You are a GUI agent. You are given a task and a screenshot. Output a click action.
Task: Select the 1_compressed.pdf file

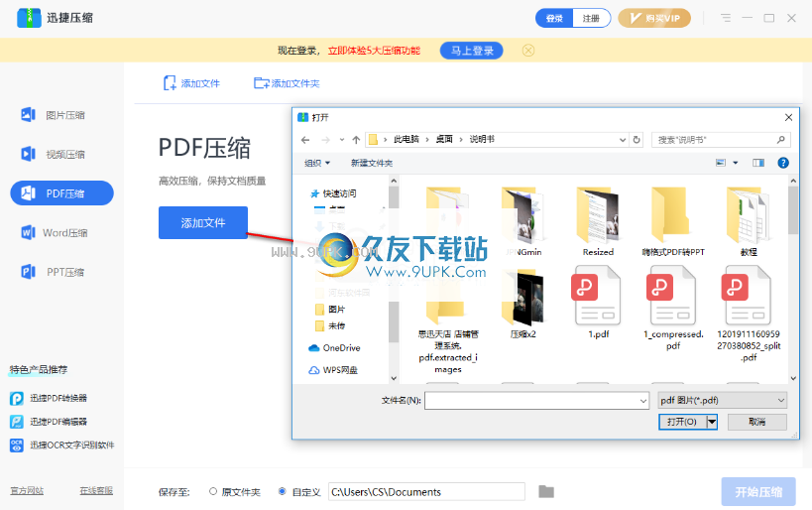[x=672, y=309]
